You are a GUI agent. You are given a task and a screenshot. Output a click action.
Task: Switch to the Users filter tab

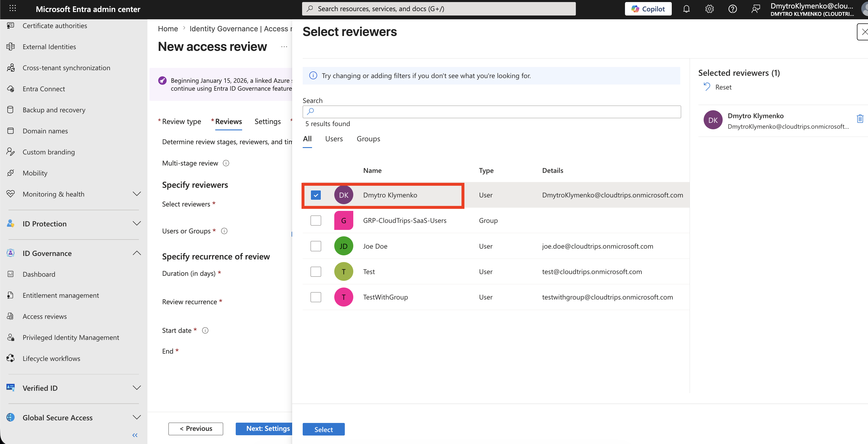click(x=334, y=139)
